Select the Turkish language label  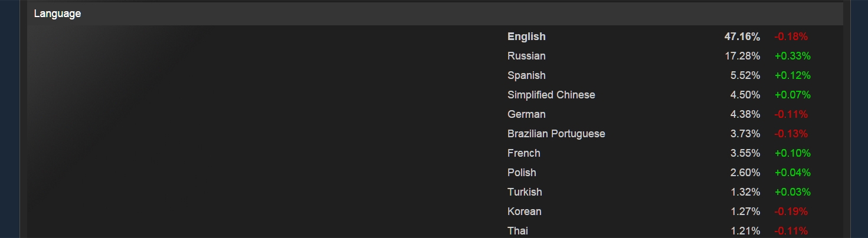pos(525,192)
